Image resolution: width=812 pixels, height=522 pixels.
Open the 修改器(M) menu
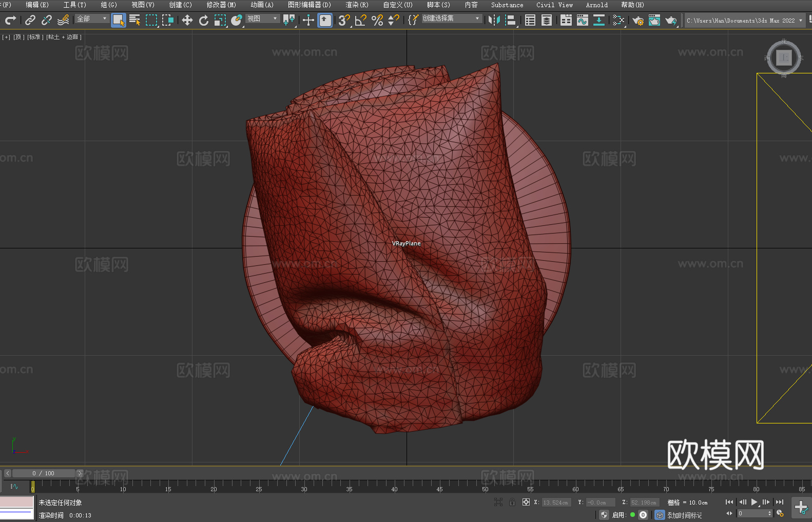tap(221, 5)
